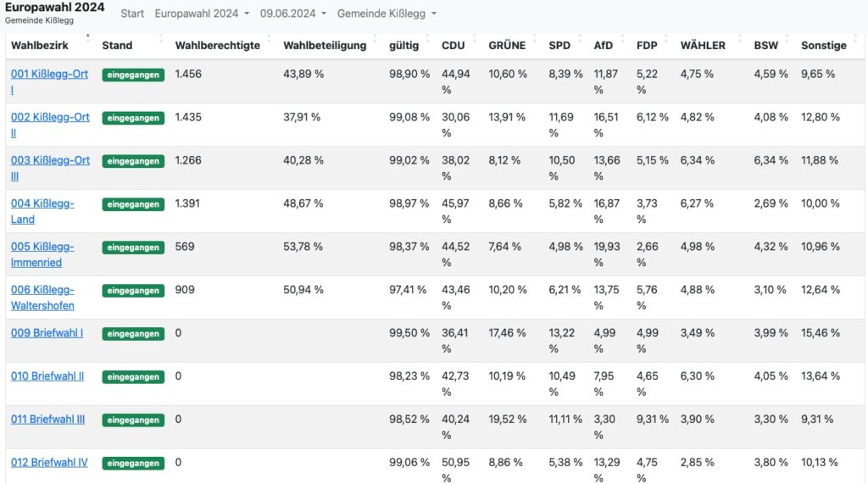The image size is (868, 484).
Task: Open the 012 Briefwahl IV link
Action: (x=49, y=463)
